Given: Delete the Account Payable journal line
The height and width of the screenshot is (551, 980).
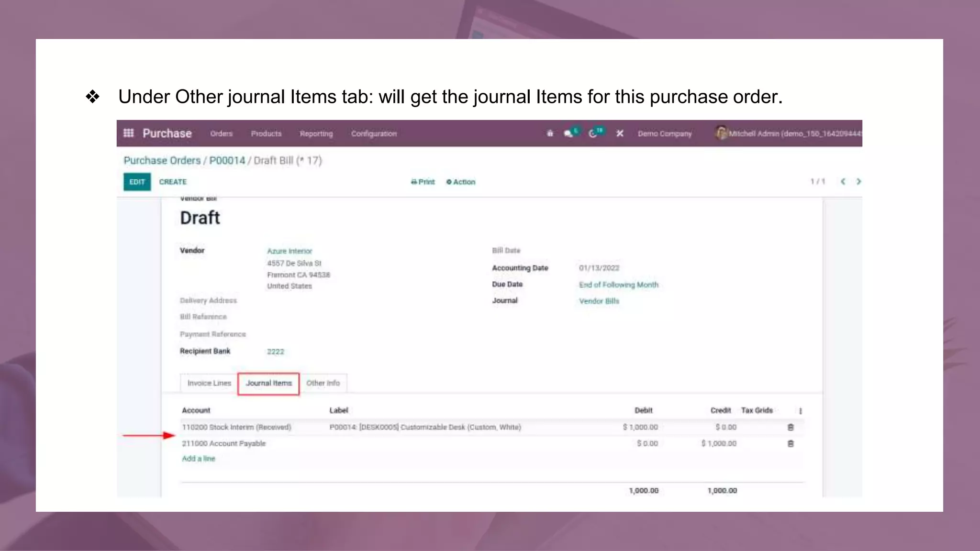Looking at the screenshot, I should click(x=791, y=443).
